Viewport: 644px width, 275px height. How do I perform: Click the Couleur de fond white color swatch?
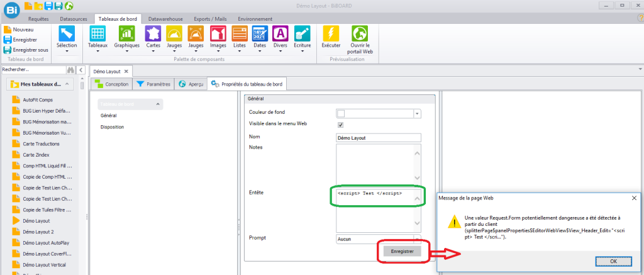(x=341, y=113)
